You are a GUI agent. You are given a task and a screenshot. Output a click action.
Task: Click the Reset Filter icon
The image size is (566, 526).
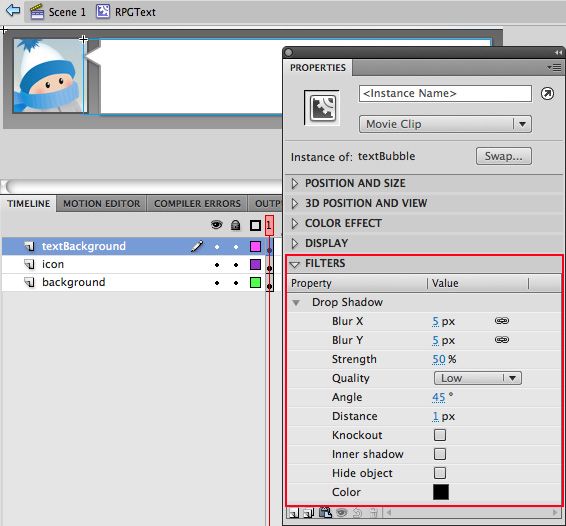point(357,513)
